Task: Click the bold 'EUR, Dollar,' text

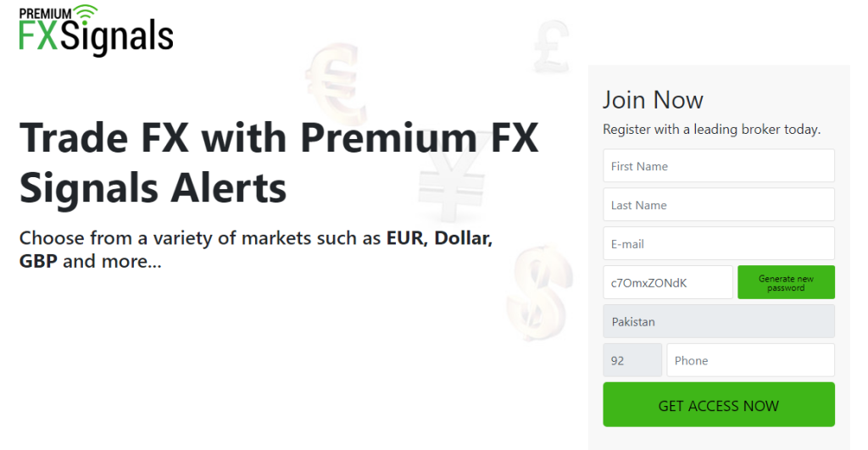Action: (x=439, y=238)
